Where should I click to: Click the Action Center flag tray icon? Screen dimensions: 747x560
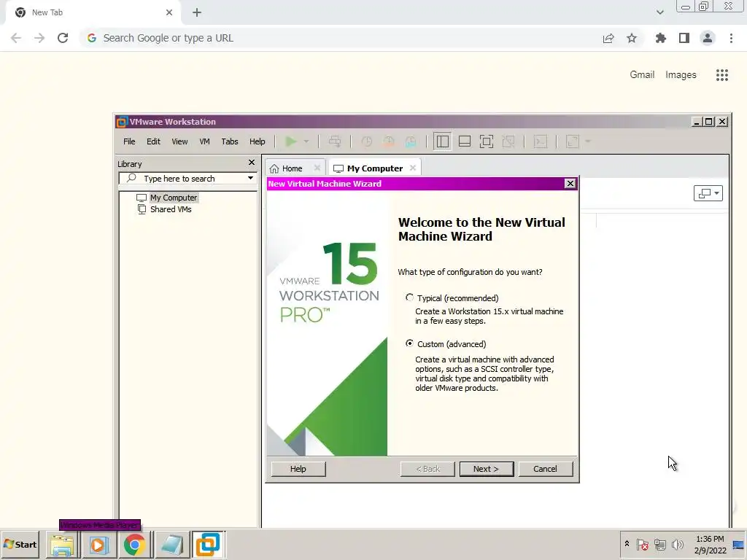tap(642, 544)
